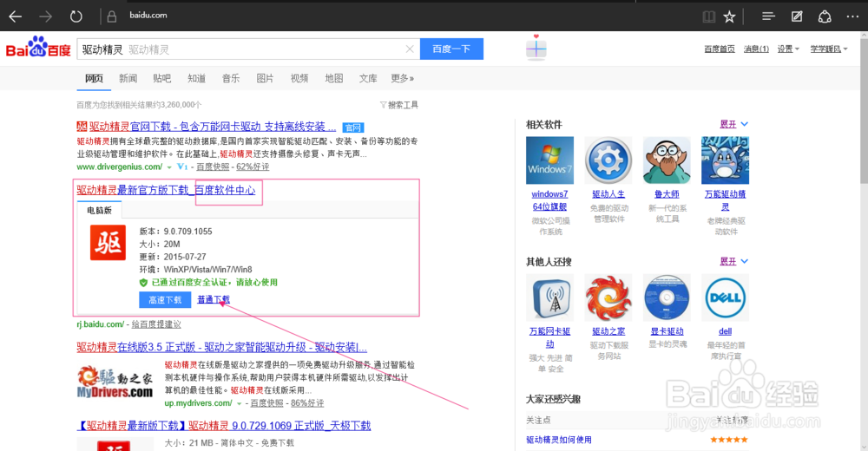Click the red 驱动精灵 software icon

pyautogui.click(x=108, y=242)
